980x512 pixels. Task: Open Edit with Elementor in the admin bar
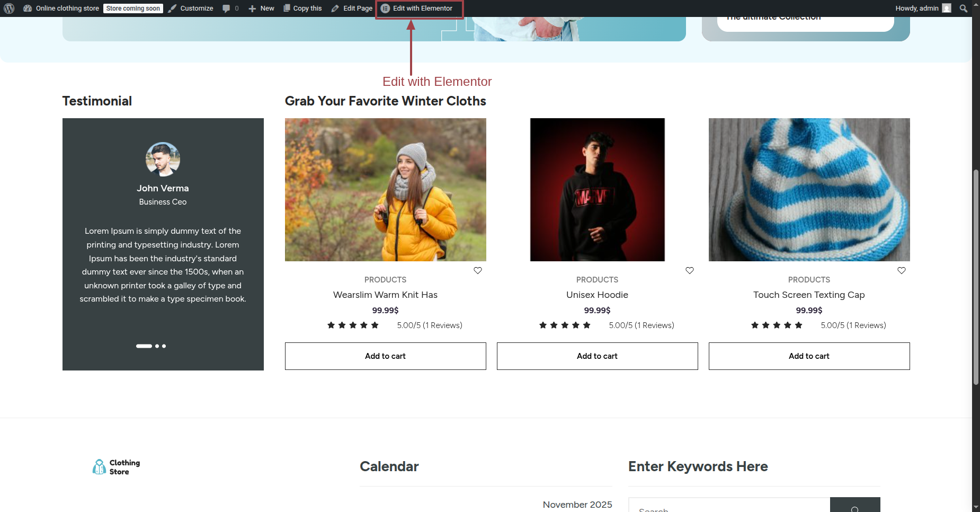(x=417, y=8)
